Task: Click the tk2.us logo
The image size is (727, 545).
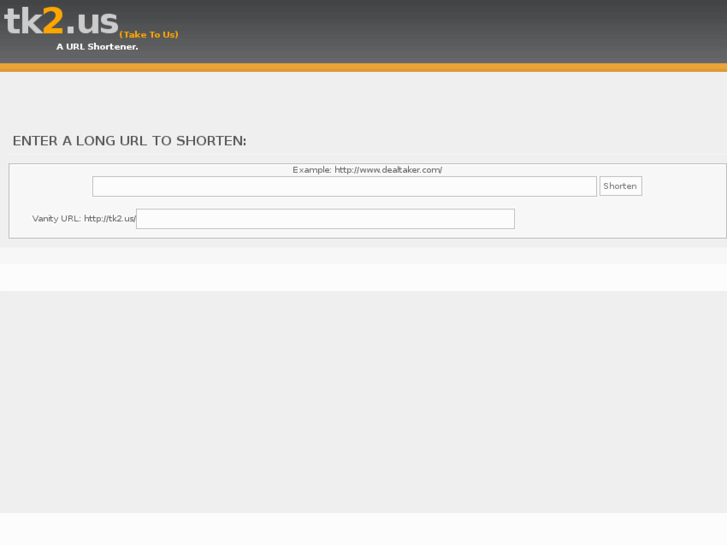Action: [61, 21]
